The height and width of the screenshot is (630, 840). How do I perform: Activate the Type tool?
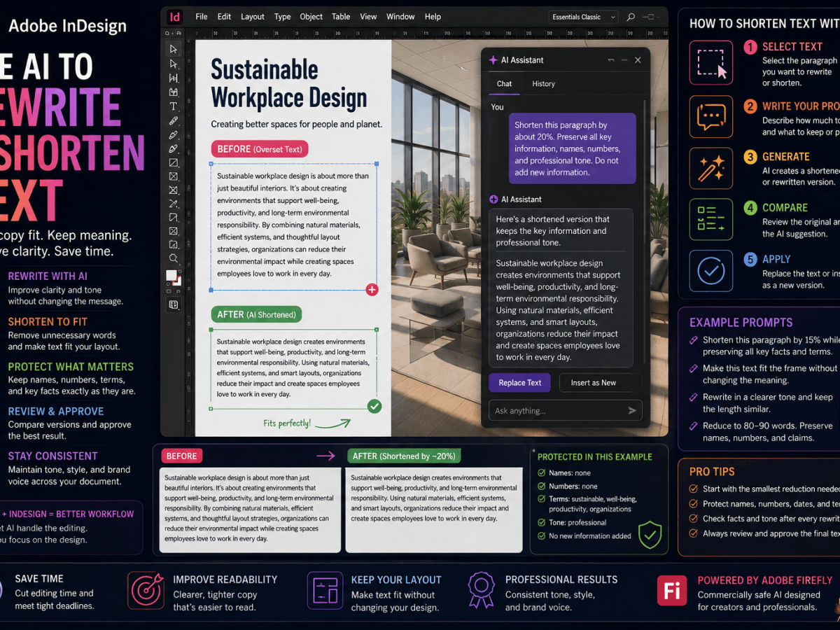(x=173, y=106)
